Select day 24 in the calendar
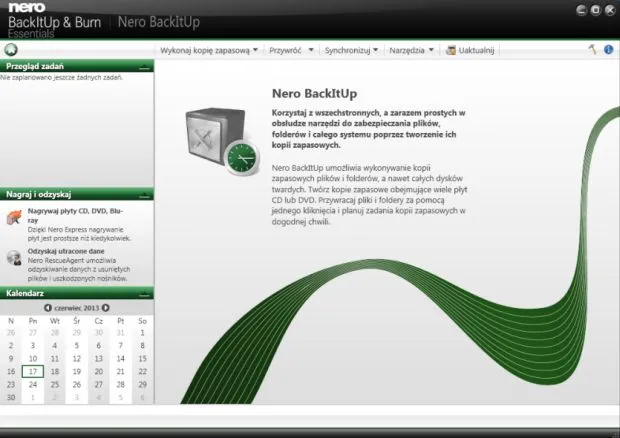 (33, 384)
